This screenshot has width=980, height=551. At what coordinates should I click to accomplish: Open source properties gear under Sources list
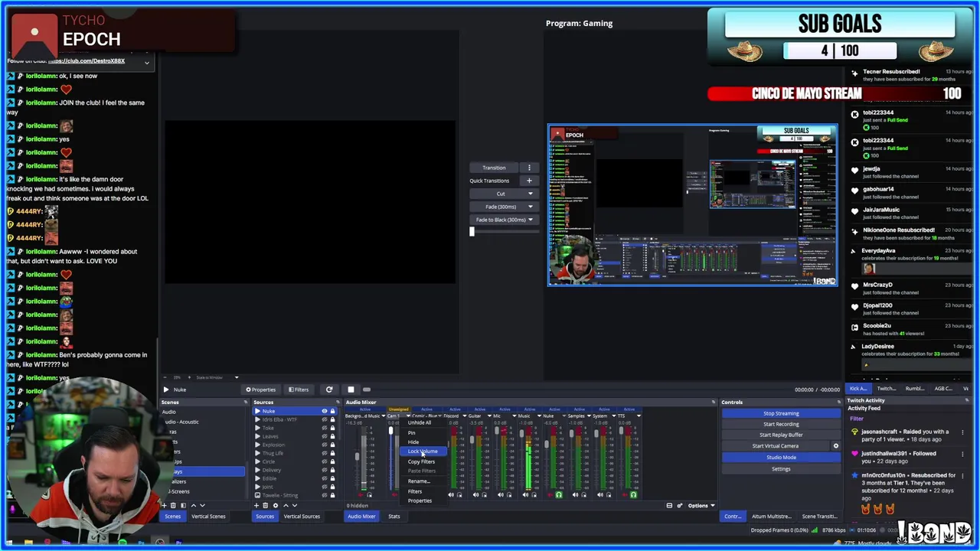pos(276,505)
